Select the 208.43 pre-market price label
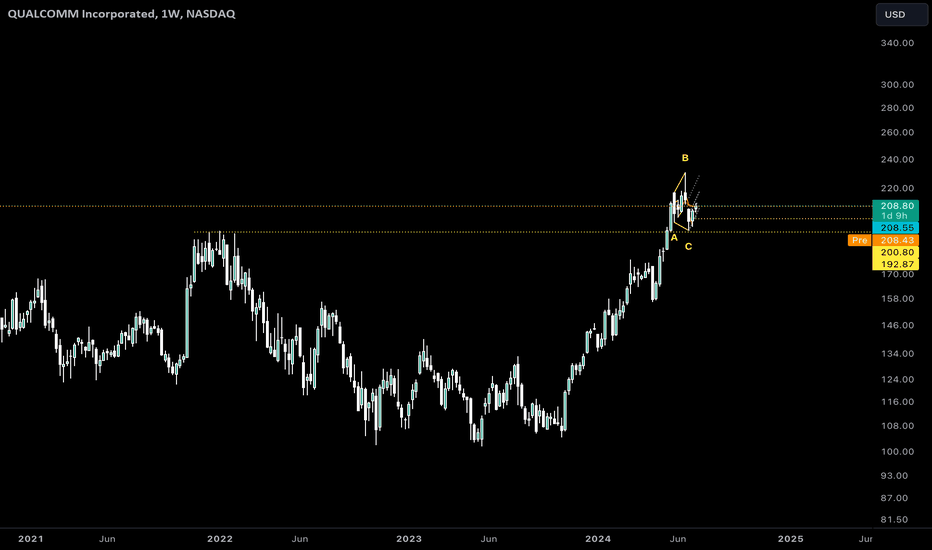Screen dimensions: 932x550 click(896, 240)
